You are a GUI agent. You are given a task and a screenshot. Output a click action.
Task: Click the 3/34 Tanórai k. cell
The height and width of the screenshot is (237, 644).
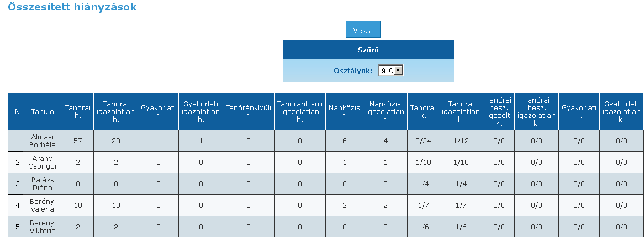click(x=423, y=141)
